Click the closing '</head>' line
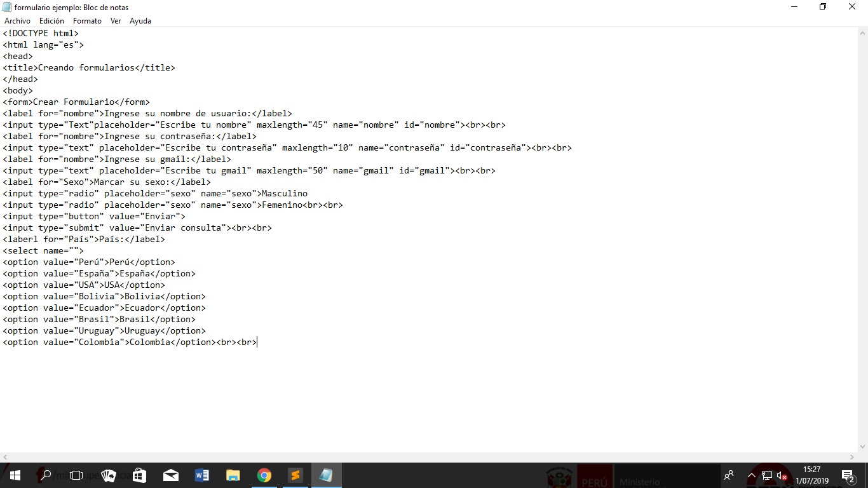Screen dimensions: 868x488 (20, 79)
